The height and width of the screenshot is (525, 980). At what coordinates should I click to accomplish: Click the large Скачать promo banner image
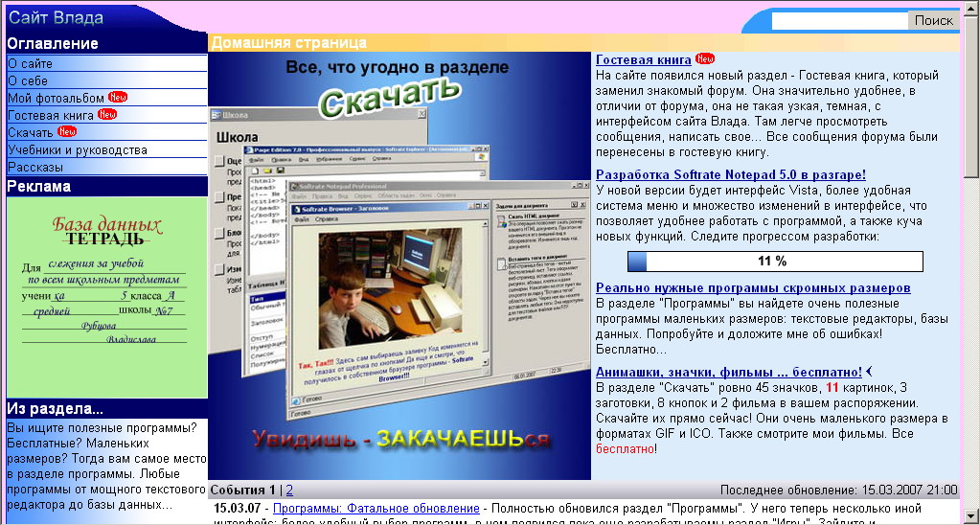click(x=399, y=265)
